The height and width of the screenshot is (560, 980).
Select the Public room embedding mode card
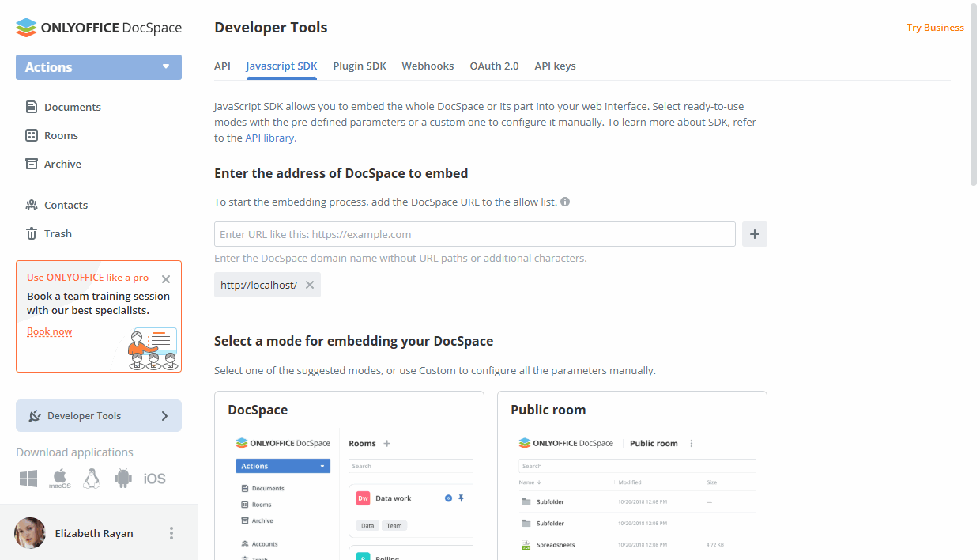(x=632, y=475)
